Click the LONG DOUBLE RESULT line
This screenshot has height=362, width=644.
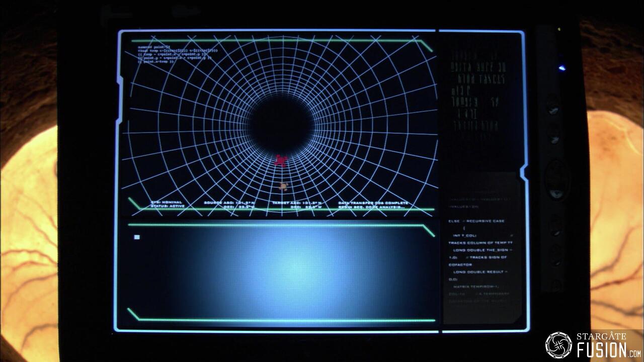pos(480,271)
